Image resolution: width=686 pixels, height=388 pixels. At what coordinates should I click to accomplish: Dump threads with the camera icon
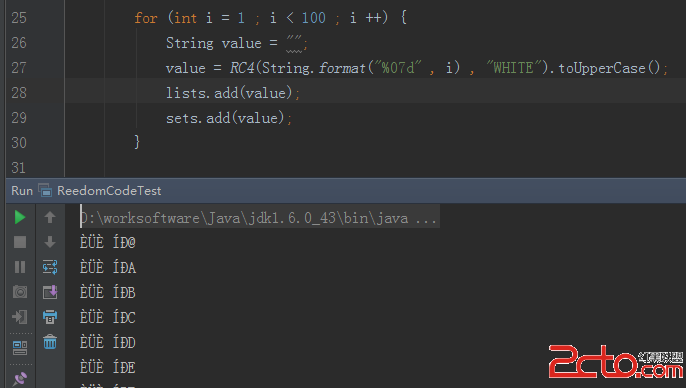20,292
